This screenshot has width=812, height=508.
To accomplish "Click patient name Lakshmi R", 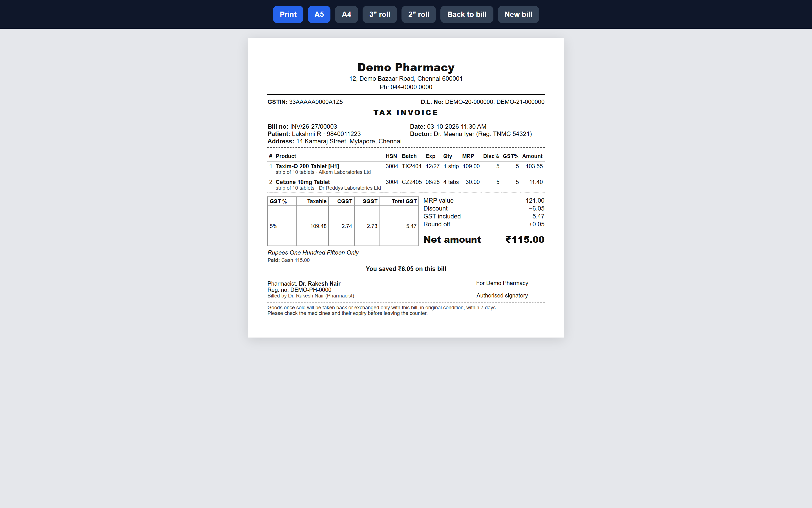I will point(306,134).
